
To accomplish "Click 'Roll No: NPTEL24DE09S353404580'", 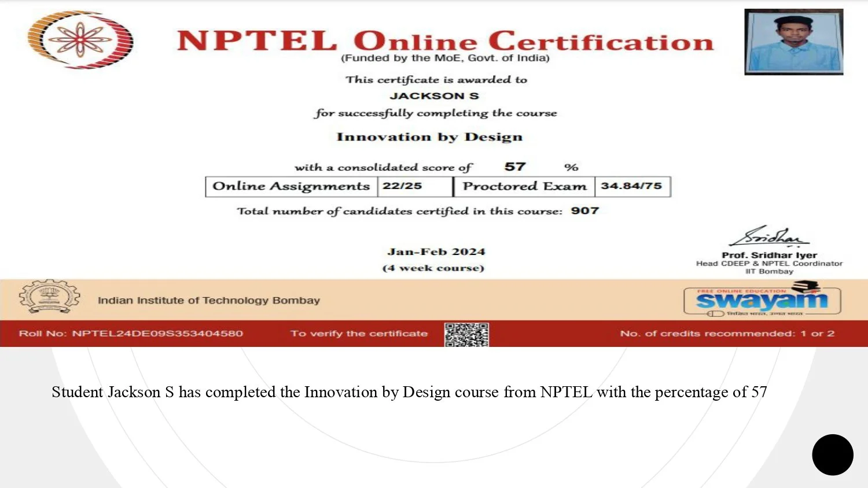I will click(x=131, y=334).
